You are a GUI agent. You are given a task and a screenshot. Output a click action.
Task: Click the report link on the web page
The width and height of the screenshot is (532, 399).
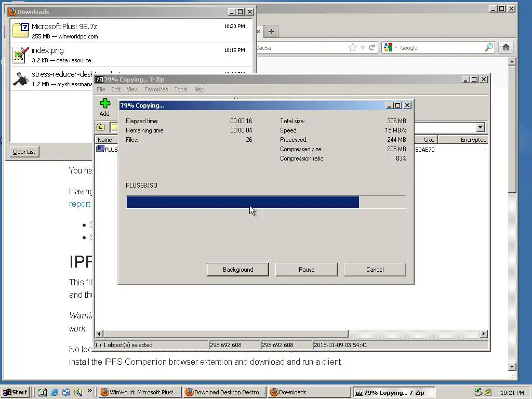tap(79, 204)
